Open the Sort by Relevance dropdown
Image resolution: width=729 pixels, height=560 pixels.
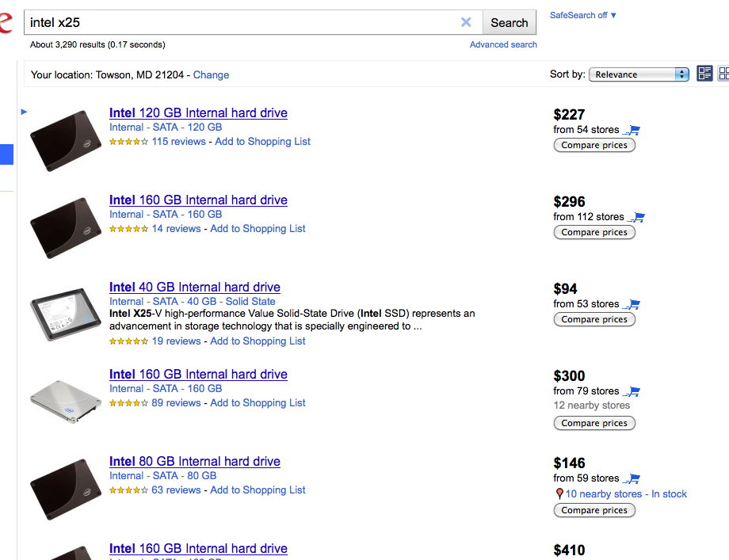coord(639,74)
